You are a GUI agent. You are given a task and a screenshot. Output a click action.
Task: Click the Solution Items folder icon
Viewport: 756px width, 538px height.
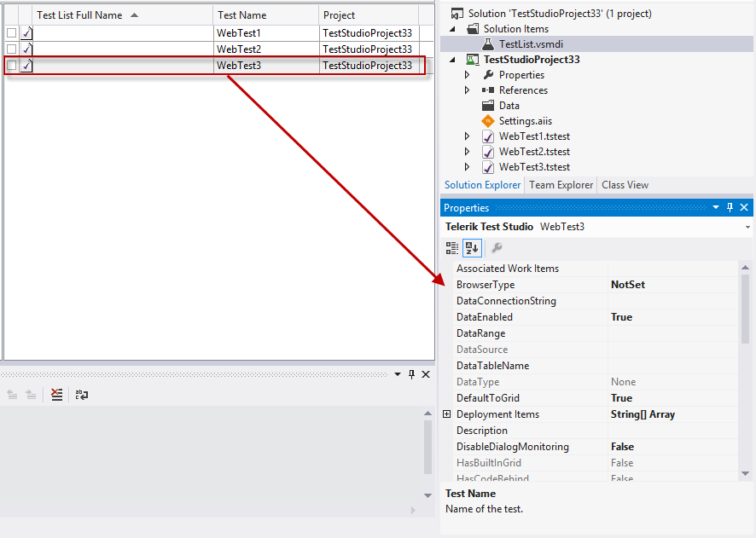(473, 29)
